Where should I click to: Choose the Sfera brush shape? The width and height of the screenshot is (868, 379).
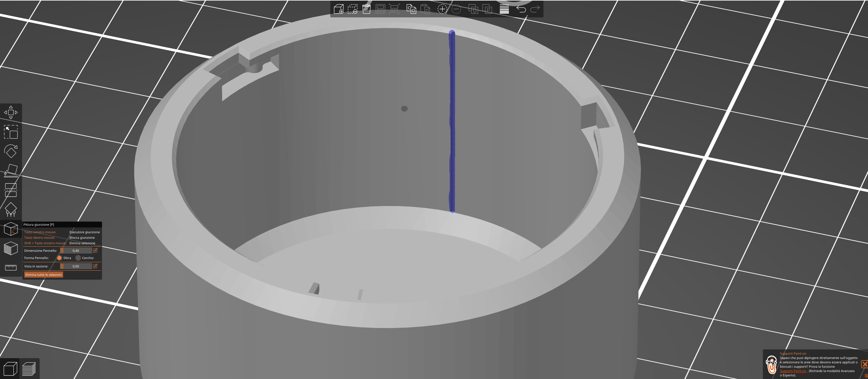click(59, 258)
